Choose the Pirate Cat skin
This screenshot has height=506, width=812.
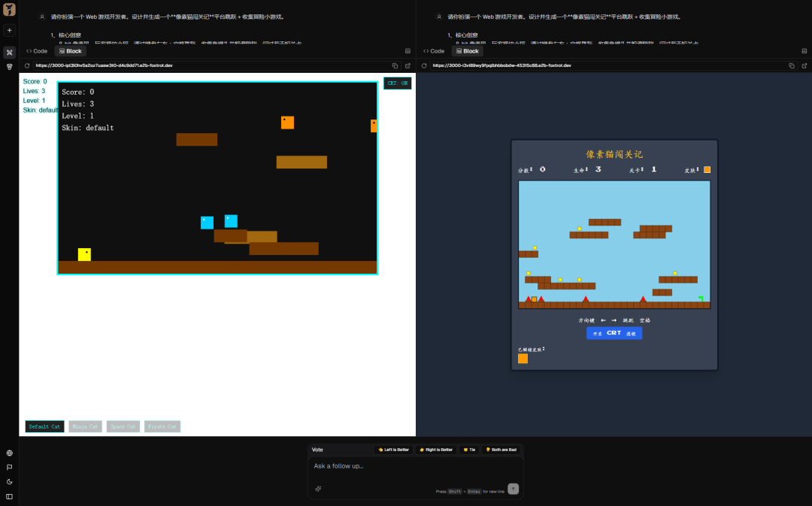(162, 427)
